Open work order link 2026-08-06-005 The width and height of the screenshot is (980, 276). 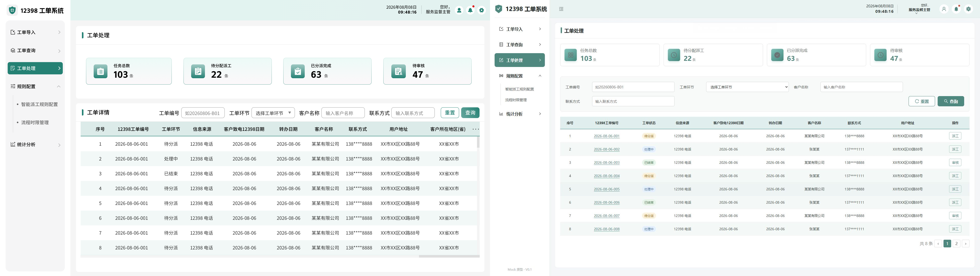point(606,189)
